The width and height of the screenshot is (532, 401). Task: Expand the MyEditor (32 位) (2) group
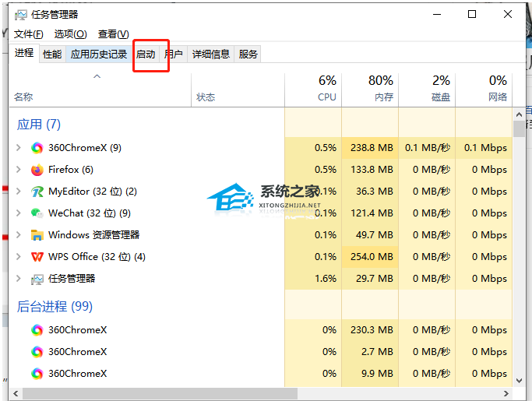pos(19,192)
